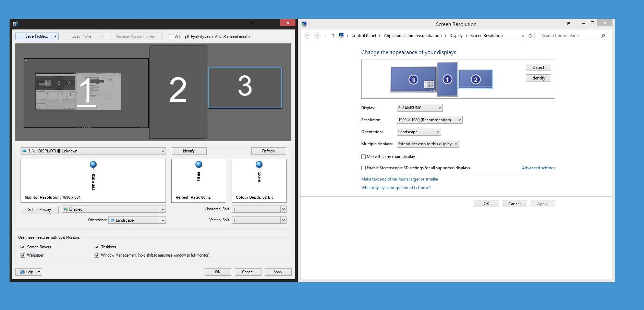644x310 pixels.
Task: Select monitor 1 circle in Screen Resolution preview
Action: tap(447, 79)
